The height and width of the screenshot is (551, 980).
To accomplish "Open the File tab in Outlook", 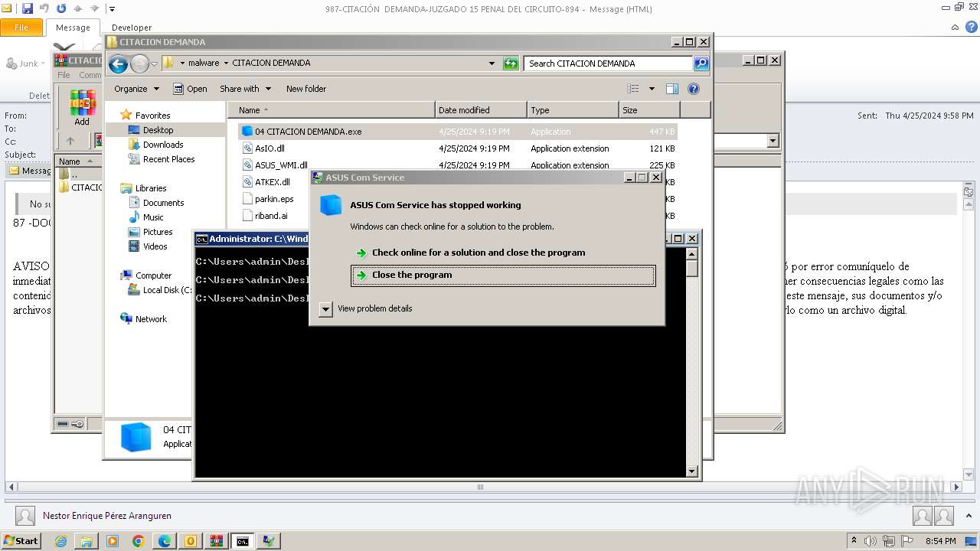I will (21, 28).
